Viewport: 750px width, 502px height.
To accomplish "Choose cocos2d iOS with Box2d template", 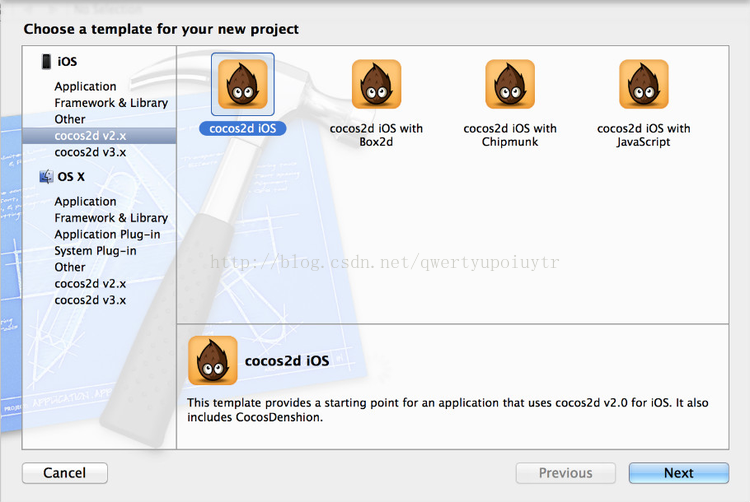I will pyautogui.click(x=376, y=84).
